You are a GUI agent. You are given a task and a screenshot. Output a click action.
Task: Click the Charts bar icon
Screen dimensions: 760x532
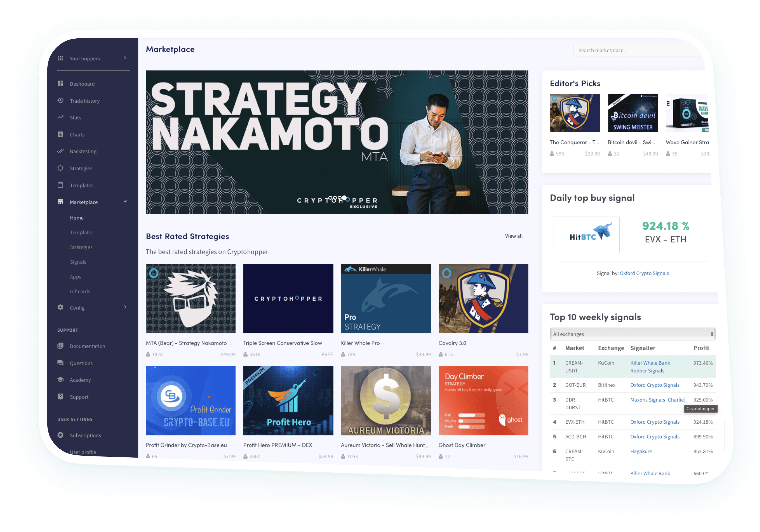tap(60, 134)
